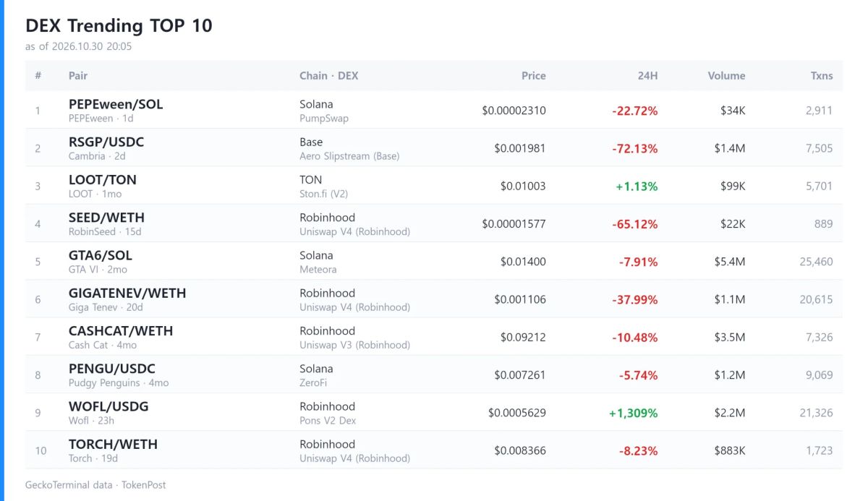The height and width of the screenshot is (501, 868).
Task: Click the price $0.001106
Action: pyautogui.click(x=520, y=299)
